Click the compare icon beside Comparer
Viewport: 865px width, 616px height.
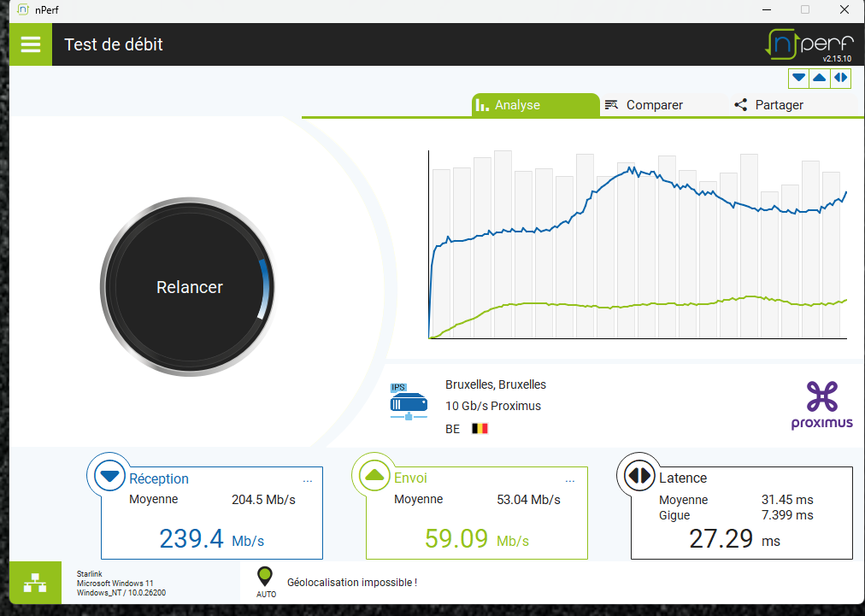click(x=611, y=105)
